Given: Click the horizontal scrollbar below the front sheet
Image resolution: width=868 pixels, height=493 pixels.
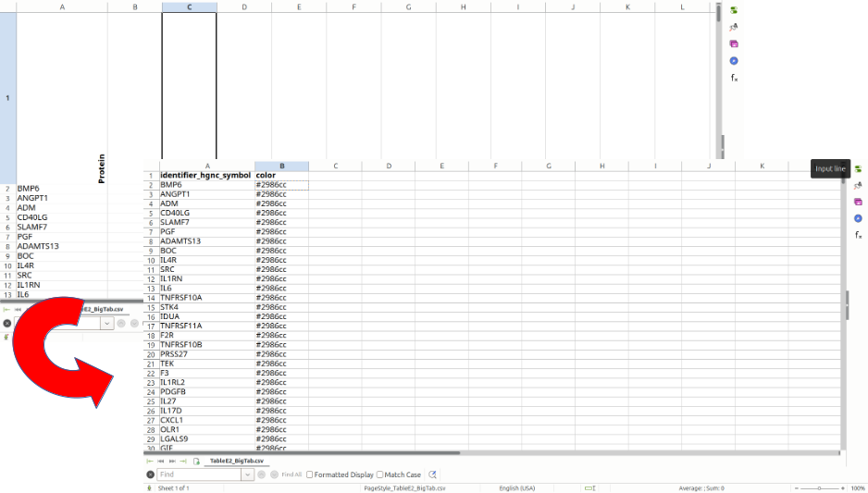Looking at the screenshot, I should (x=305, y=453).
